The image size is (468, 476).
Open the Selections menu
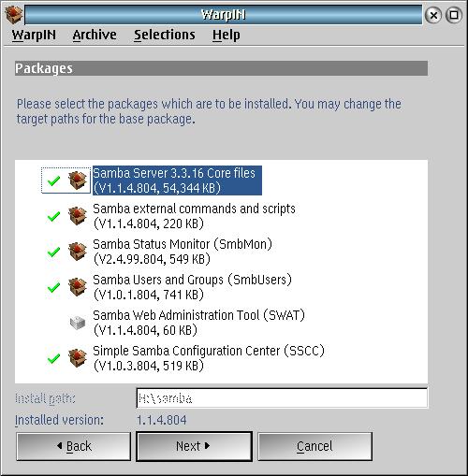(165, 35)
